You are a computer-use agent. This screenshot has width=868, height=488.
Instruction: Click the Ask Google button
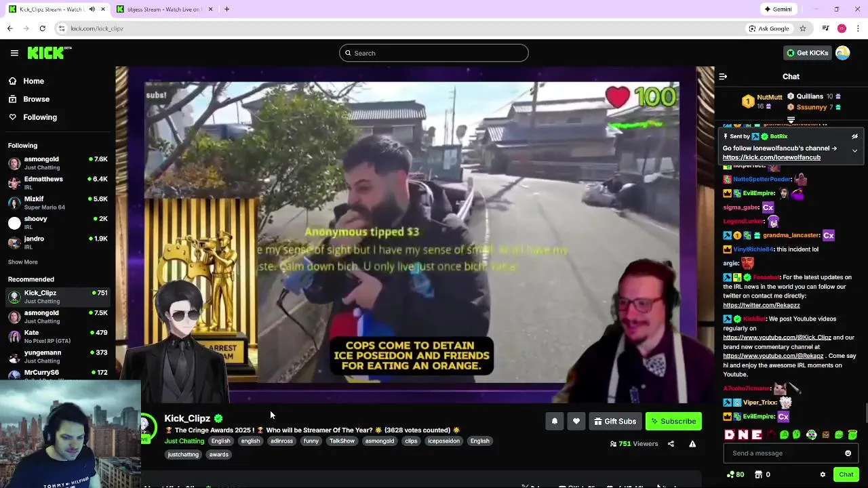coord(769,28)
